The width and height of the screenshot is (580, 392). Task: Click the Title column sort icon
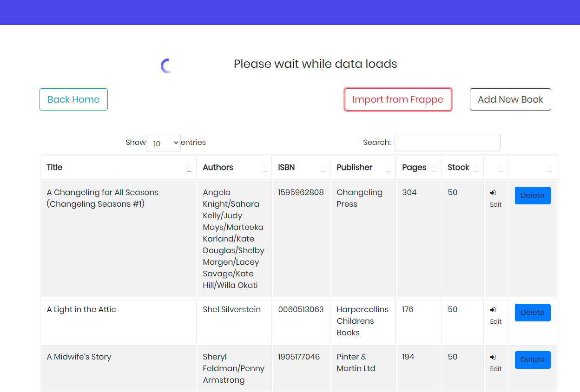click(189, 170)
